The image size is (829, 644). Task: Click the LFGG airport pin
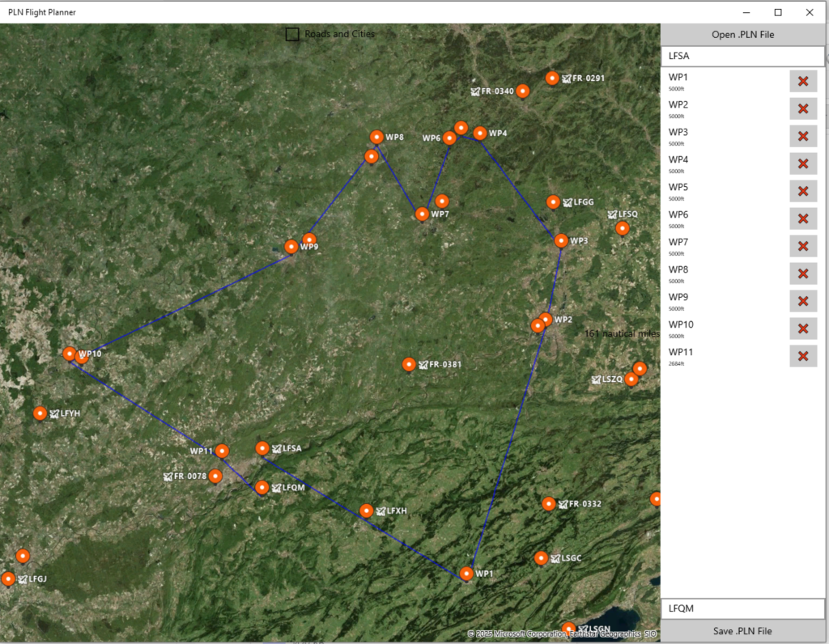[x=553, y=202]
